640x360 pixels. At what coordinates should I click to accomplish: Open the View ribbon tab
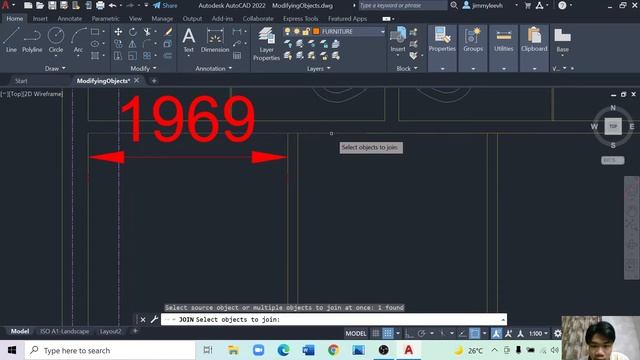pyautogui.click(x=135, y=19)
